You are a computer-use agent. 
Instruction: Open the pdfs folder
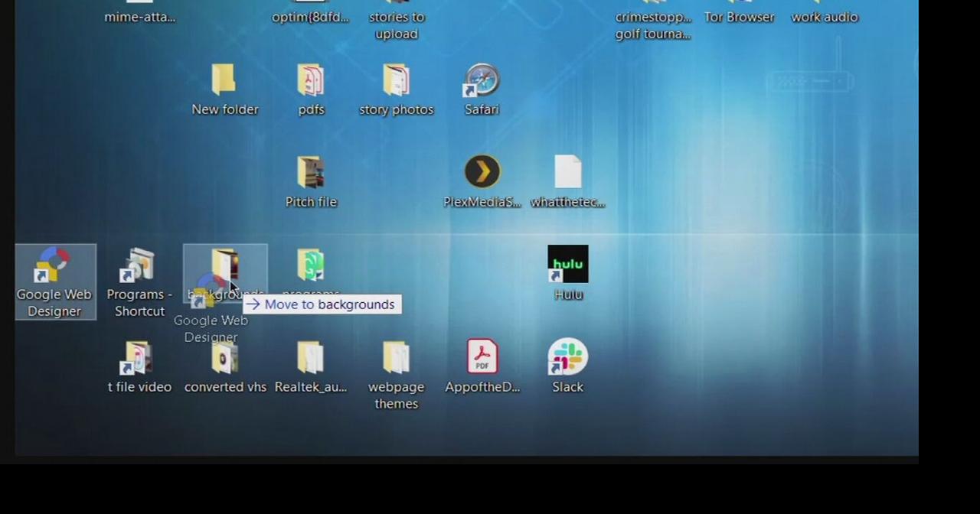point(311,80)
